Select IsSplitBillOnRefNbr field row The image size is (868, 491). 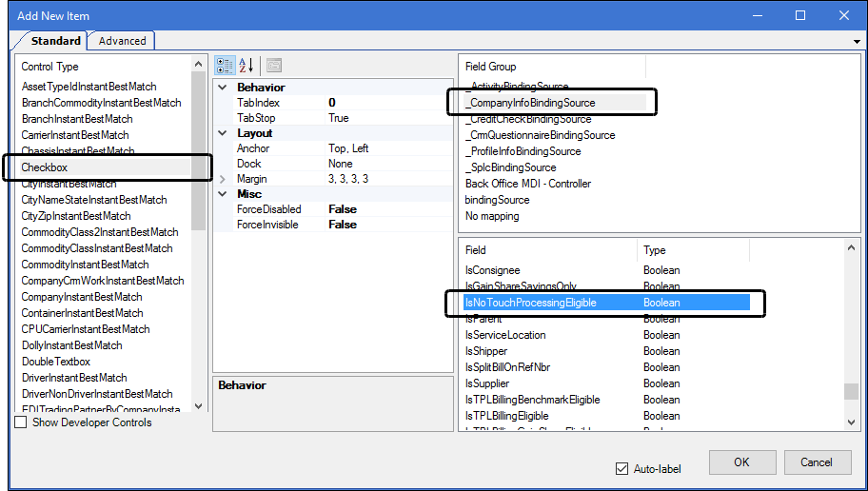pyautogui.click(x=606, y=367)
